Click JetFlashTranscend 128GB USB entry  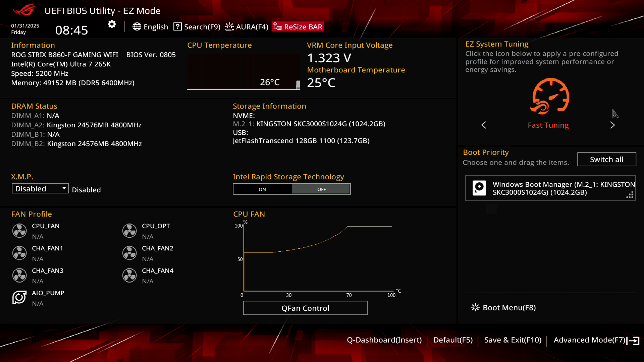[x=301, y=141]
